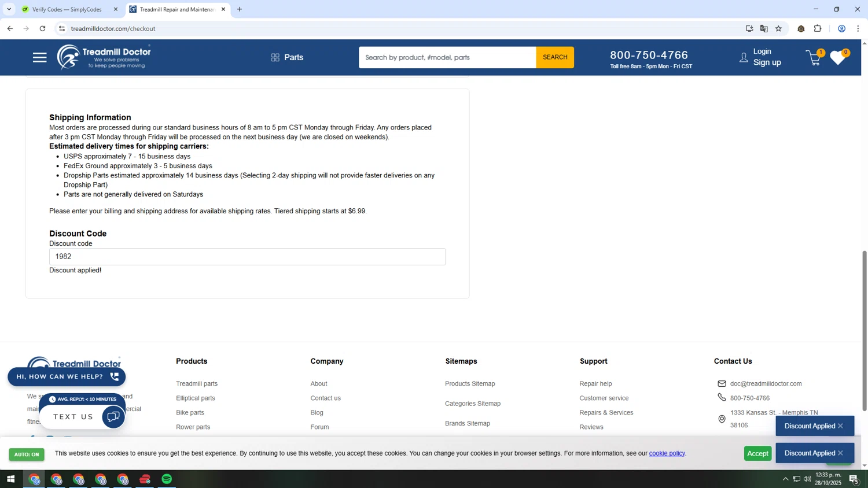The height and width of the screenshot is (488, 868).
Task: Click the Treadmill Doctor header logo
Action: pyautogui.click(x=104, y=57)
